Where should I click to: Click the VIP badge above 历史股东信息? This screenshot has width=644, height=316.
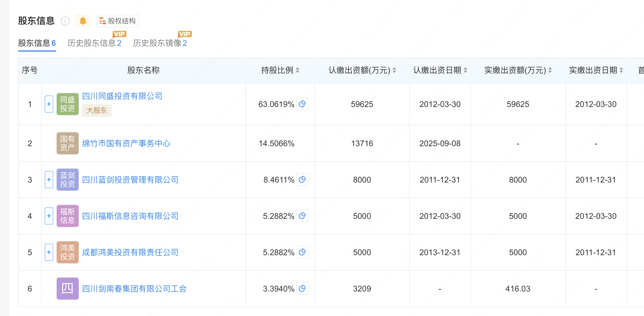[x=119, y=34]
